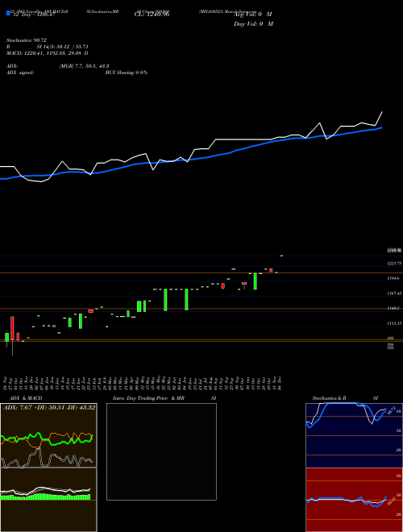Click the 1140.3 price axis label
This screenshot has width=403, height=532.
(393, 308)
